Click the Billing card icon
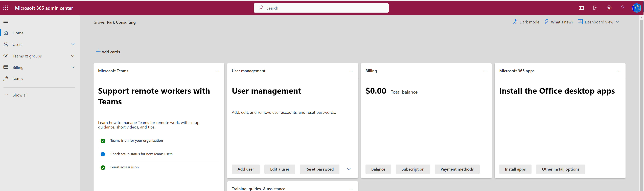Screen dimensions: 644x191 6,67
